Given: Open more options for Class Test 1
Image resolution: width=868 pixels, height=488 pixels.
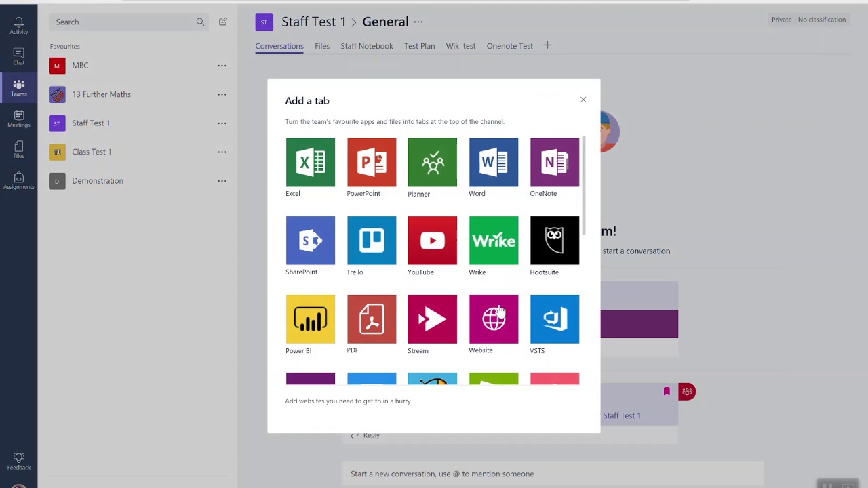Looking at the screenshot, I should [222, 152].
